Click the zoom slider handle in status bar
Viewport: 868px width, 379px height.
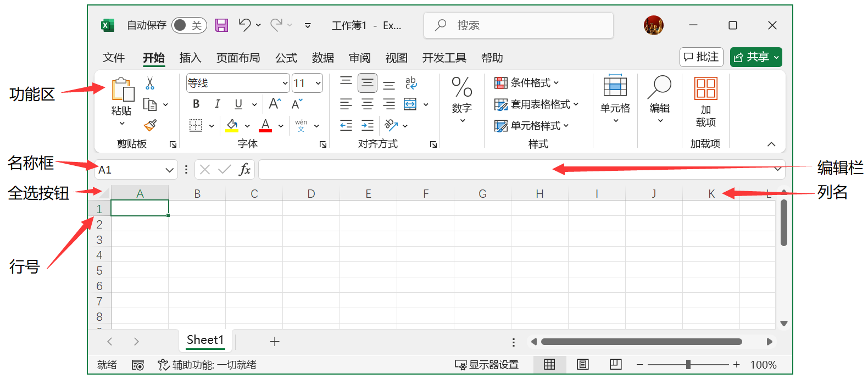tap(688, 365)
